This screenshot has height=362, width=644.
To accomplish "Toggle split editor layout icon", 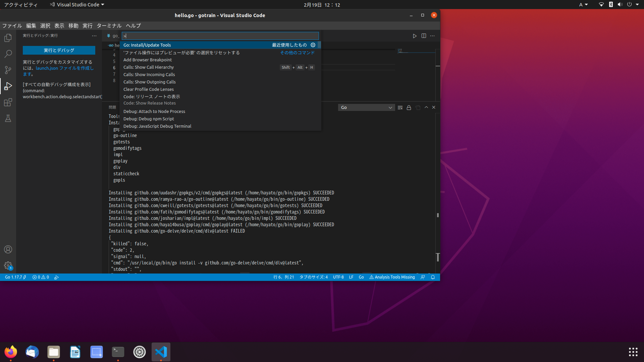I will pyautogui.click(x=423, y=36).
